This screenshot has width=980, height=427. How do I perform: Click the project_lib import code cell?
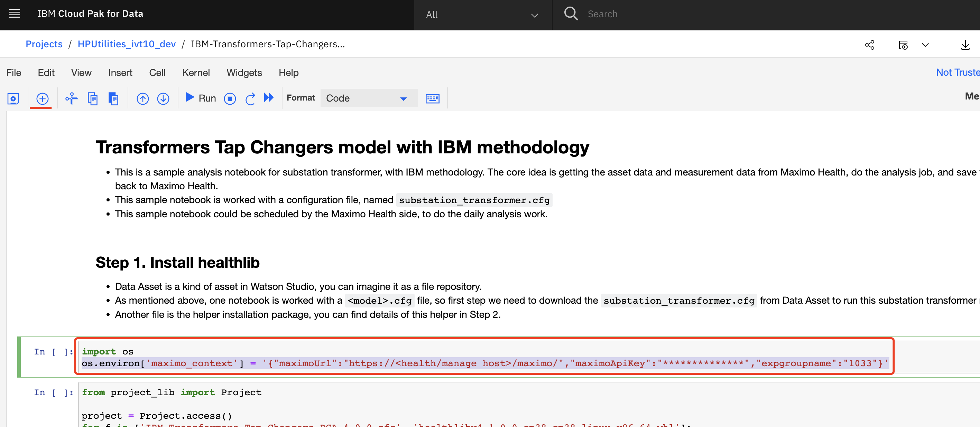point(529,405)
